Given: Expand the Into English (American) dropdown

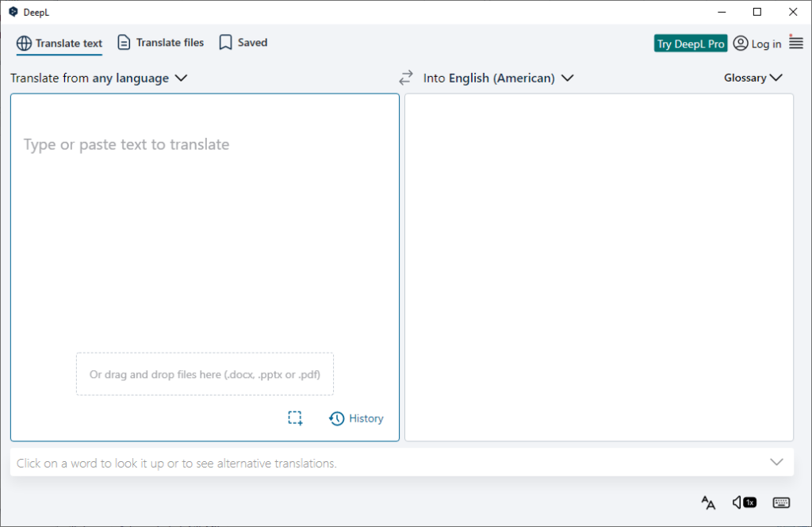Looking at the screenshot, I should [x=498, y=78].
